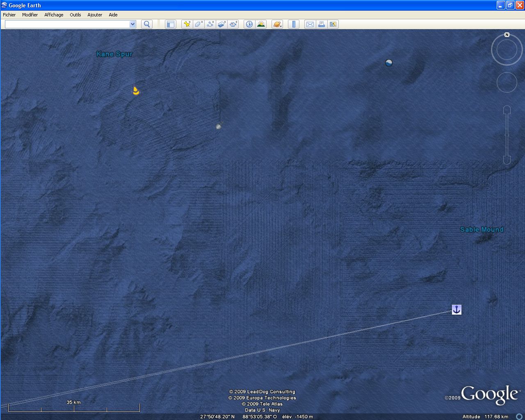Click the 35 km scale bar legend
The image size is (525, 420).
coord(74,406)
